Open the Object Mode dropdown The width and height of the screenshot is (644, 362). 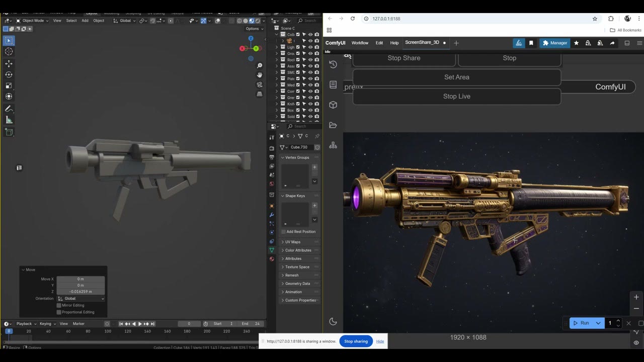tap(32, 21)
